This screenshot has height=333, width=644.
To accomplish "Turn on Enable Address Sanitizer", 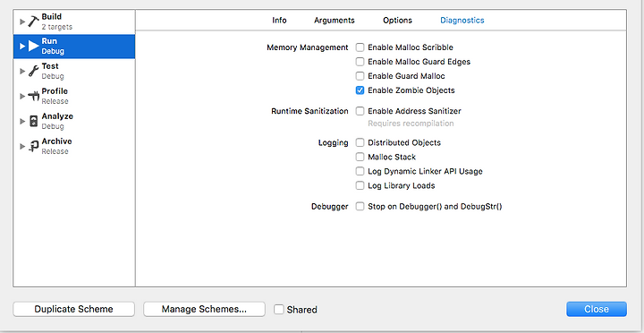I will point(360,111).
